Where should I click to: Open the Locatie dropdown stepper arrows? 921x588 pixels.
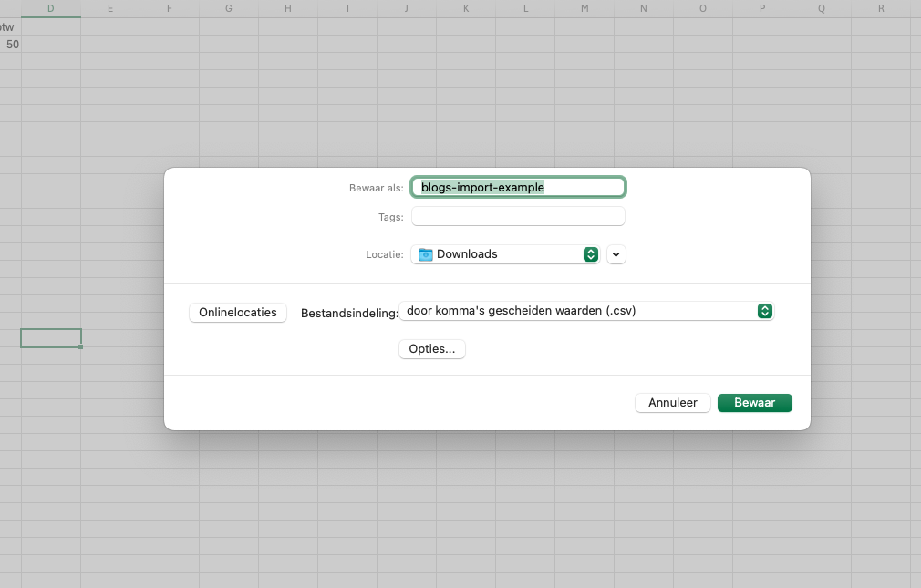[590, 254]
